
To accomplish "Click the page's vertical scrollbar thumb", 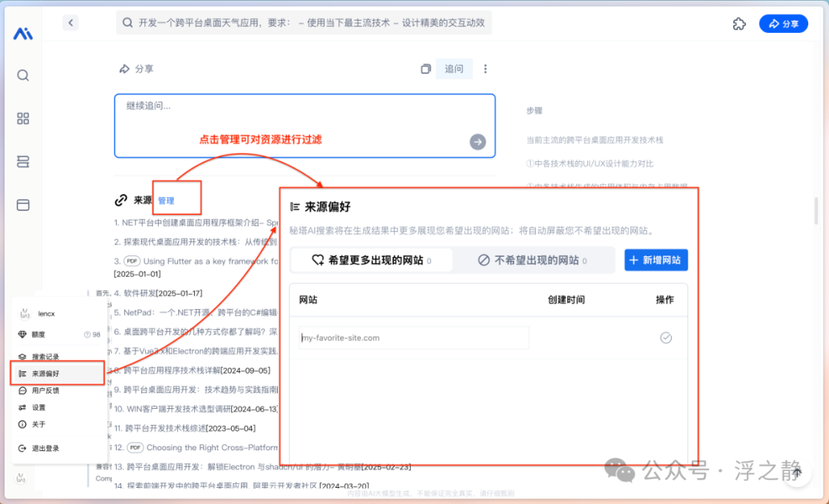I will point(816,210).
